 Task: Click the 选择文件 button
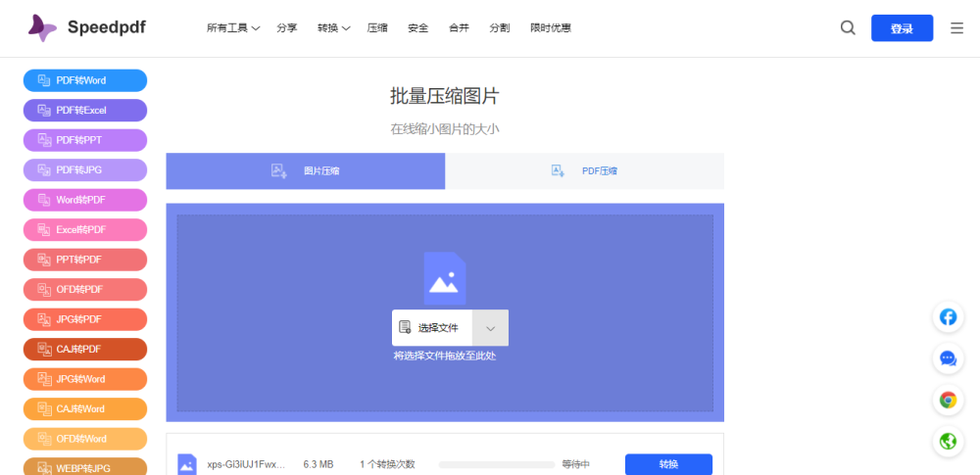point(432,327)
